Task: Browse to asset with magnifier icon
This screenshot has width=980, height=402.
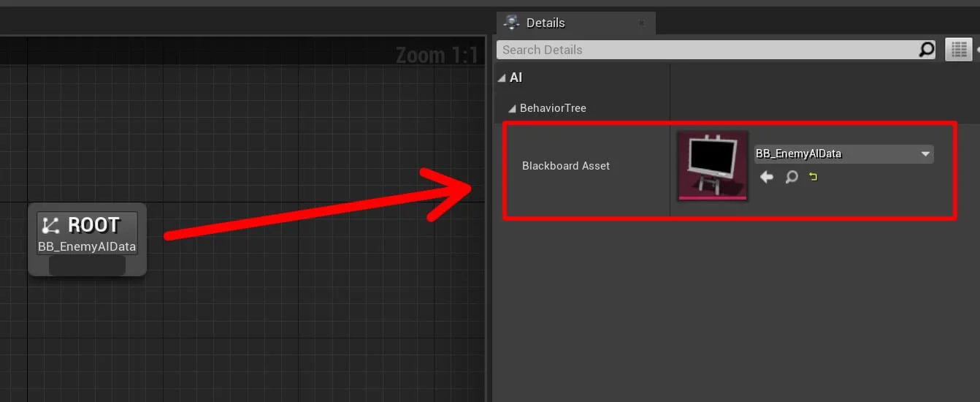Action: 791,177
